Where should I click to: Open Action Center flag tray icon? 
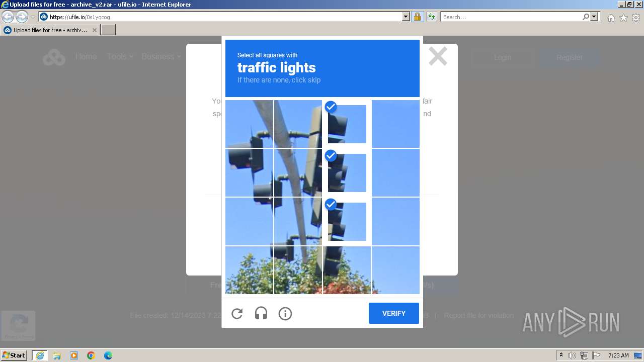[x=596, y=355]
